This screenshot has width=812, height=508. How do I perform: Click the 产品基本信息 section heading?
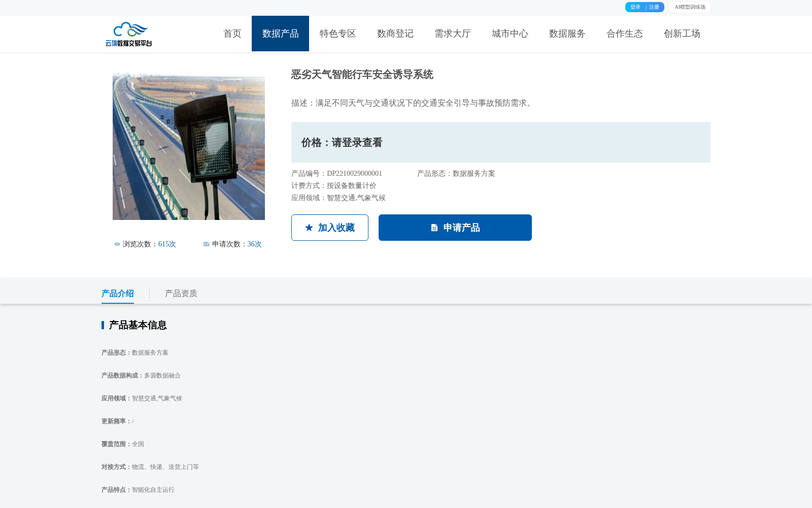click(x=138, y=325)
